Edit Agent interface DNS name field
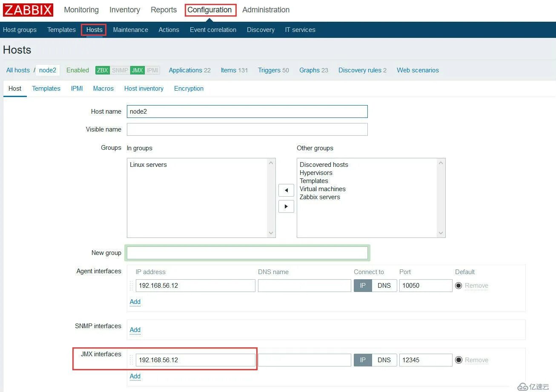 tap(304, 286)
